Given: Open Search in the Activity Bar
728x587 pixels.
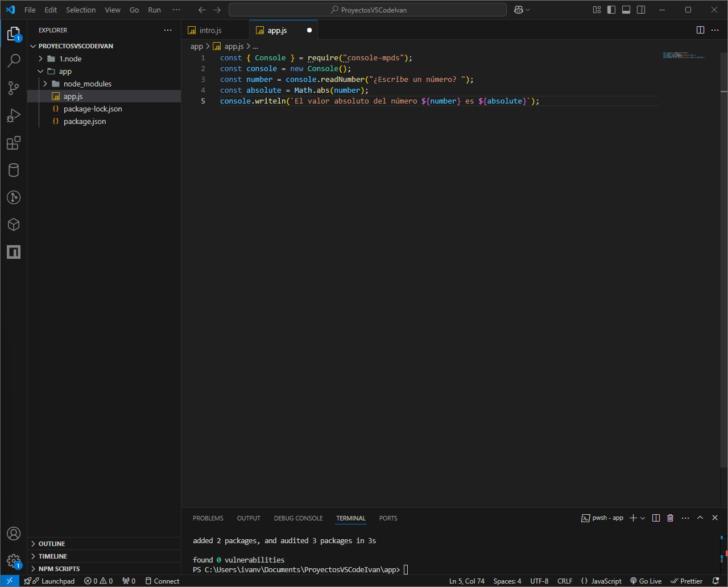Looking at the screenshot, I should click(x=14, y=60).
